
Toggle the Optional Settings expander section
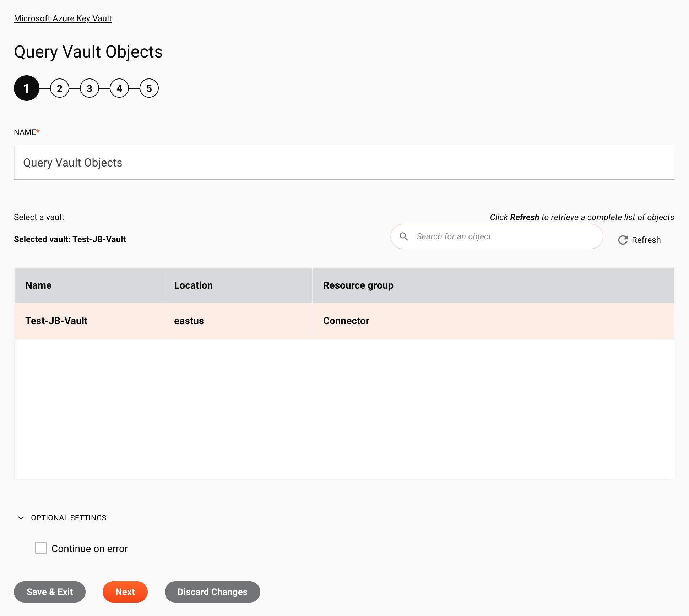(21, 517)
